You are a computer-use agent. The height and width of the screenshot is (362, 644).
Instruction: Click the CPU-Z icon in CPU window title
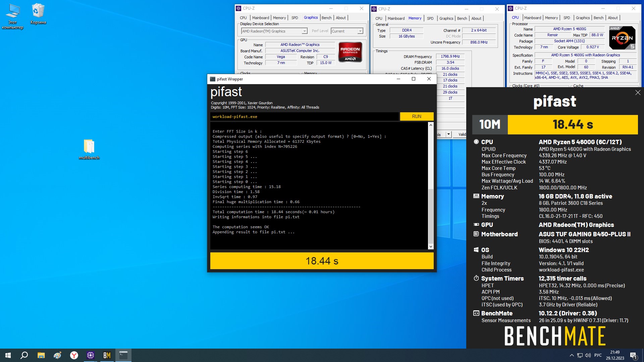[511, 8]
